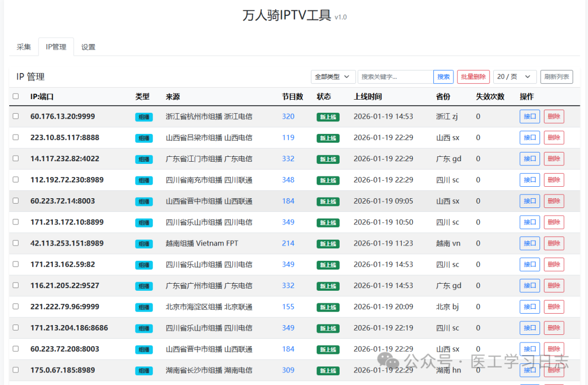Click the 搜索 search button

(x=443, y=76)
